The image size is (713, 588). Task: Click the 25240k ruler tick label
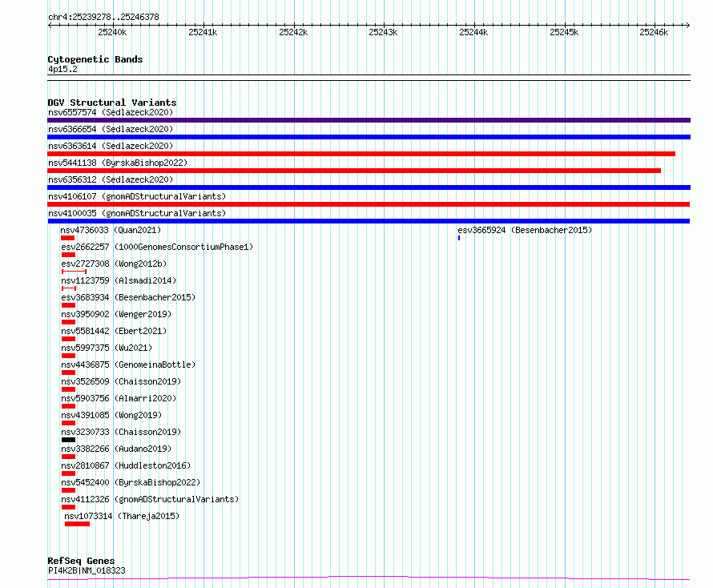pos(112,32)
